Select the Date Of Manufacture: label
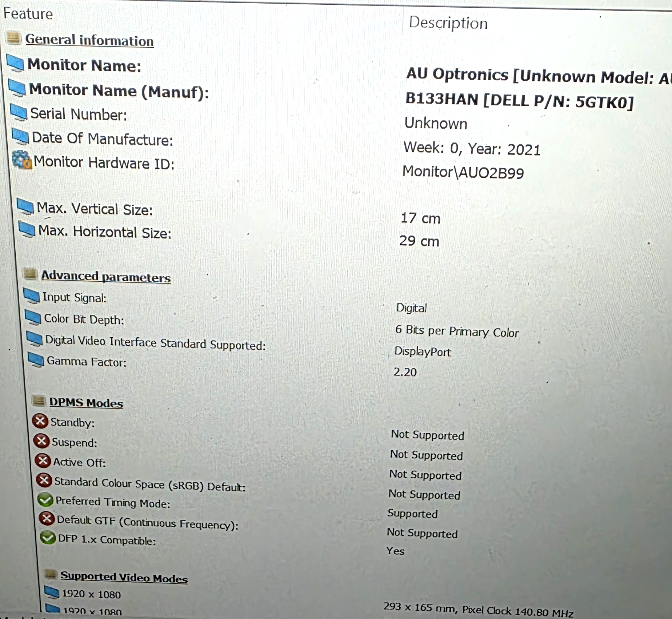The width and height of the screenshot is (672, 619). [x=103, y=139]
